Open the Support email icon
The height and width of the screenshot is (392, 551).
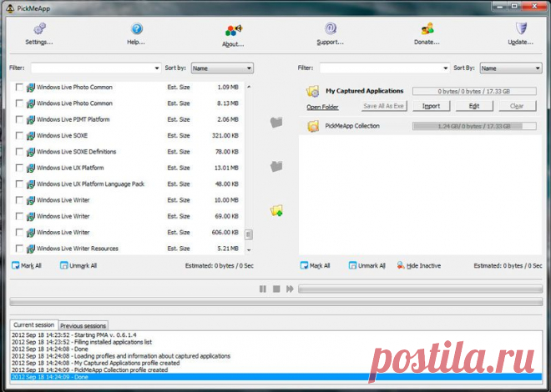click(x=331, y=28)
